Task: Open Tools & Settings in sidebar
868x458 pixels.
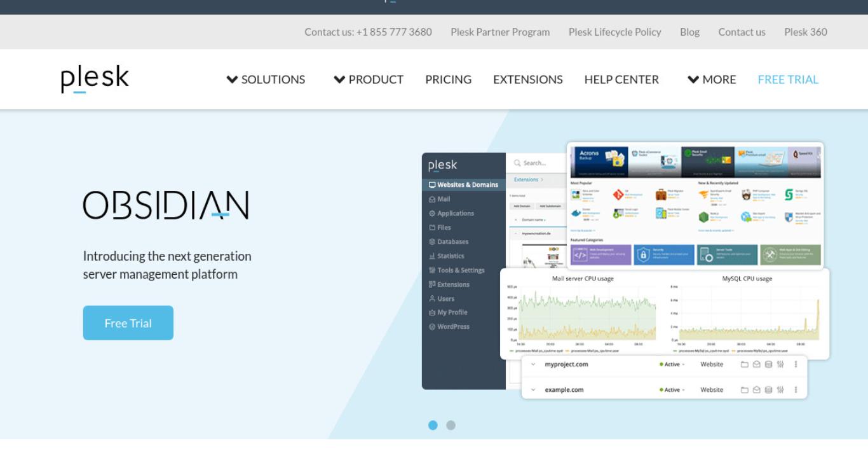Action: (456, 270)
